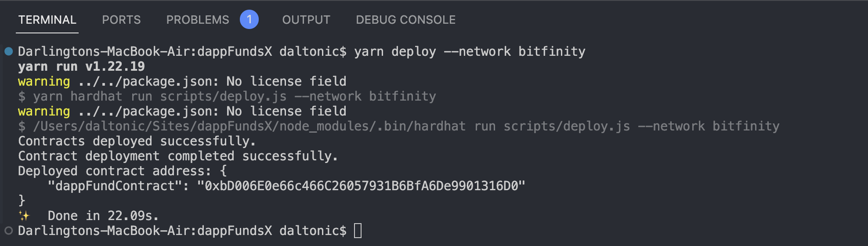Screen dimensions: 868x246
Task: Open the PROBLEMS tab
Action: click(x=198, y=20)
